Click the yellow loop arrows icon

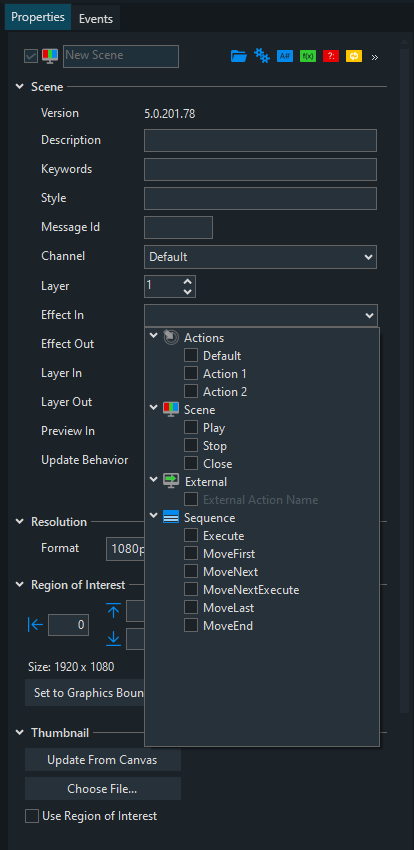tap(354, 56)
